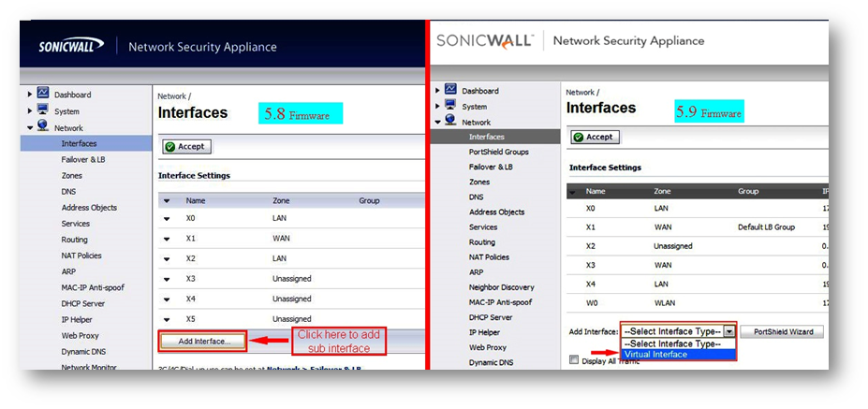Open Address Objects in 5.9 sidebar
Screen dimensions: 868x409
tap(496, 212)
